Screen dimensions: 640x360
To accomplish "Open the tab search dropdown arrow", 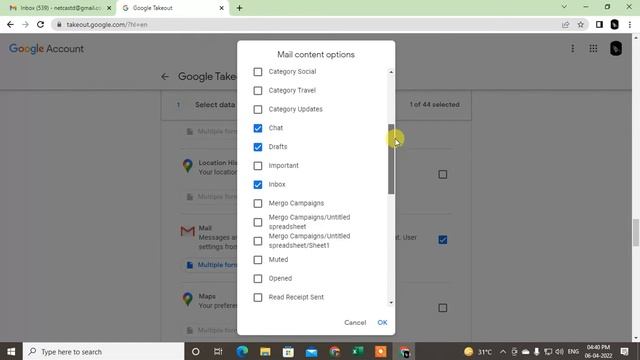I will point(564,7).
